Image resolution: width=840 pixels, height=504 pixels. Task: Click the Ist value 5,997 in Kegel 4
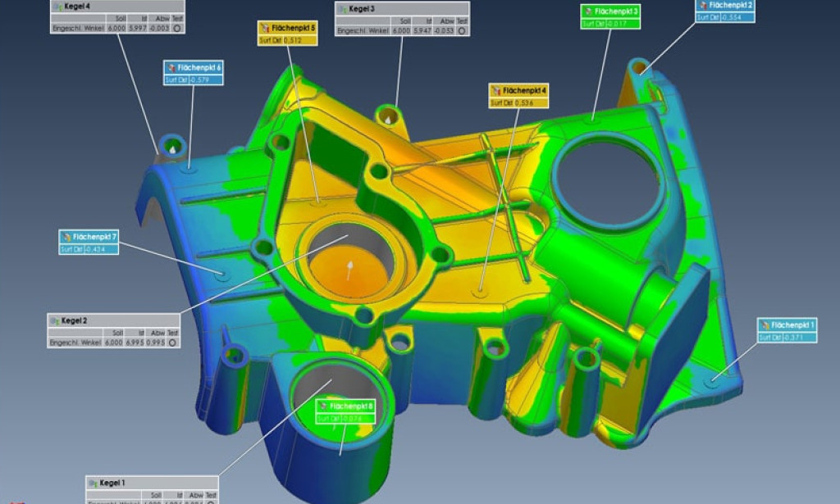point(138,29)
